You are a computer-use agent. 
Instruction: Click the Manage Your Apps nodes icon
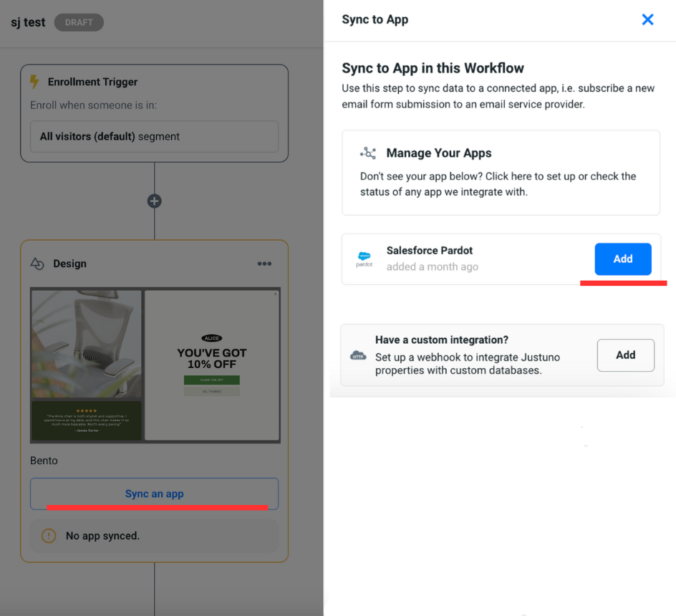369,153
